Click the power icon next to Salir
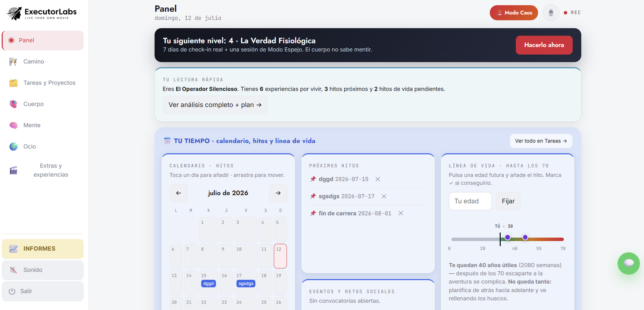 click(x=12, y=291)
